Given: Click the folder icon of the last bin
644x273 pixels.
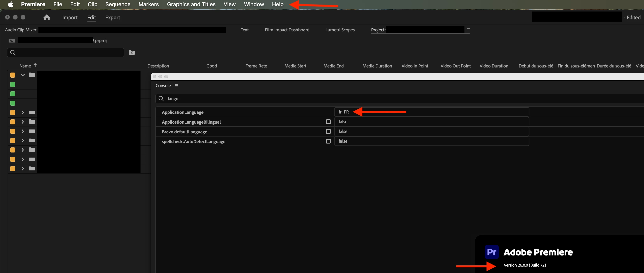Looking at the screenshot, I should pyautogui.click(x=32, y=168).
